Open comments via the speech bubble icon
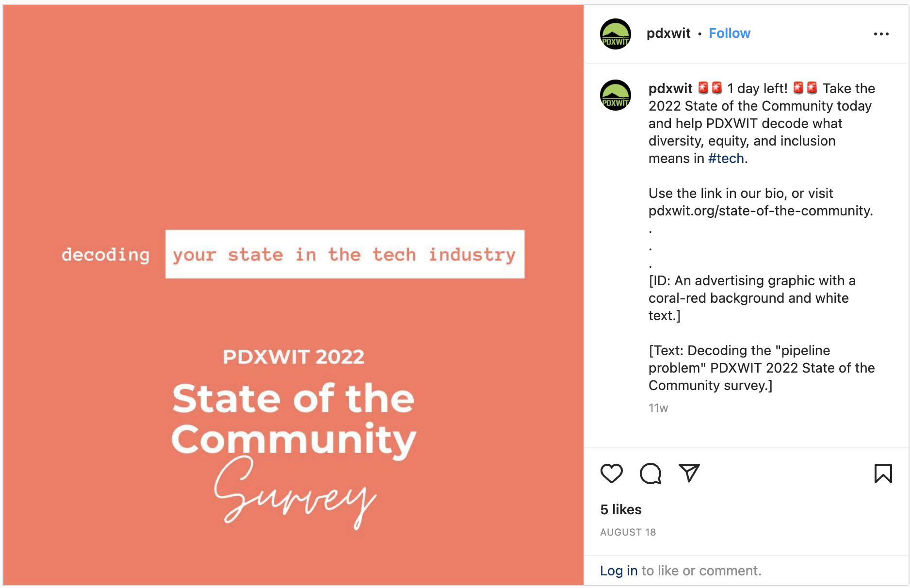The width and height of the screenshot is (910, 588). click(x=650, y=474)
